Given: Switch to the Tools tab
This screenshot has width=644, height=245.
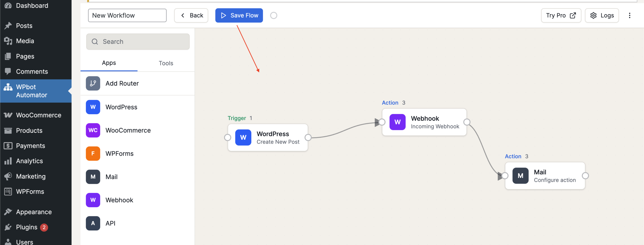Looking at the screenshot, I should coord(166,63).
